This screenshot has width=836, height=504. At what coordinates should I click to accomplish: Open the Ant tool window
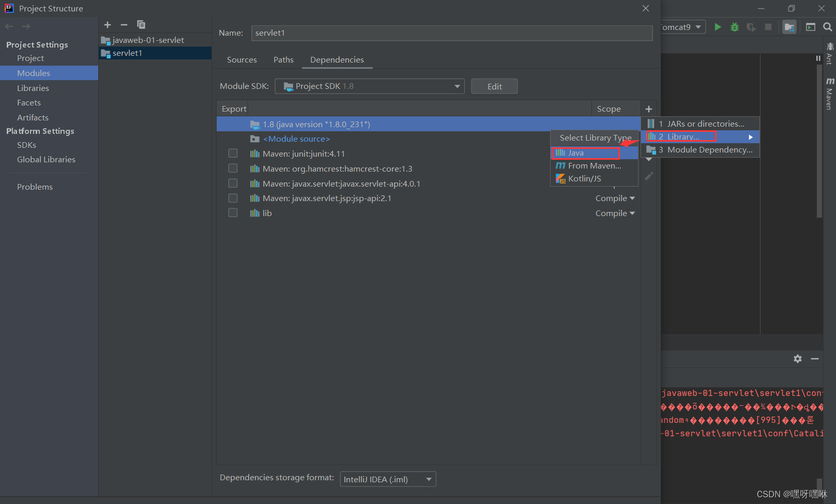(x=829, y=54)
